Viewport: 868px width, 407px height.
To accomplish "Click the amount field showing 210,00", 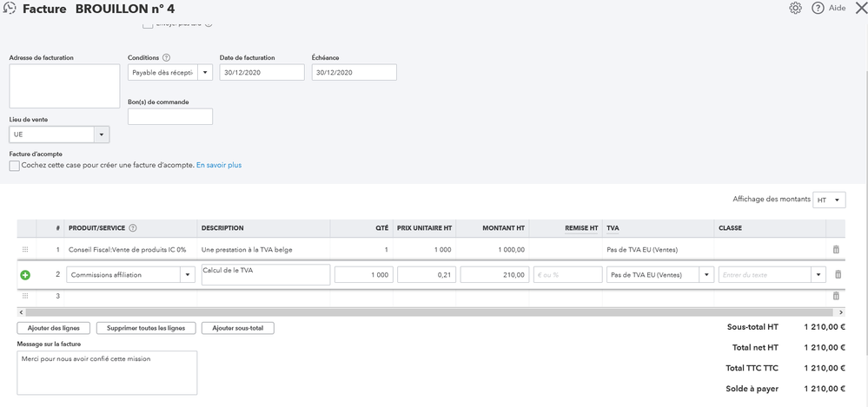I will point(494,275).
